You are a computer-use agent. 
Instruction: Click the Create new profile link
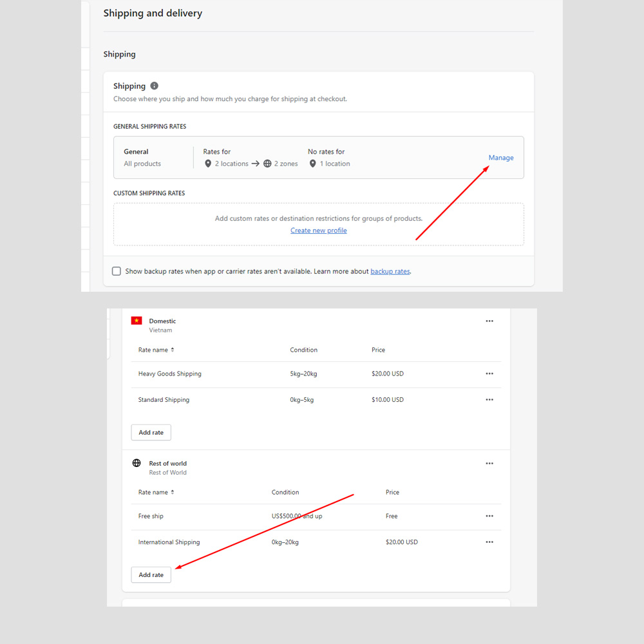(x=318, y=231)
